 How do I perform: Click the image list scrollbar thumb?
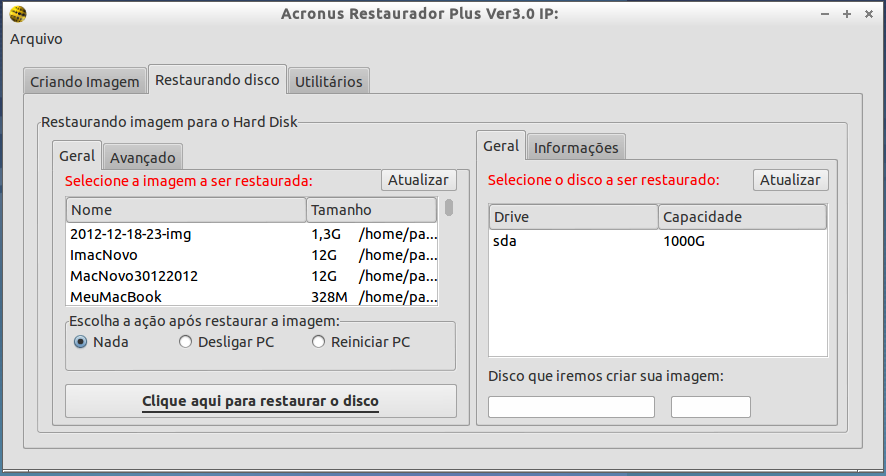point(449,207)
